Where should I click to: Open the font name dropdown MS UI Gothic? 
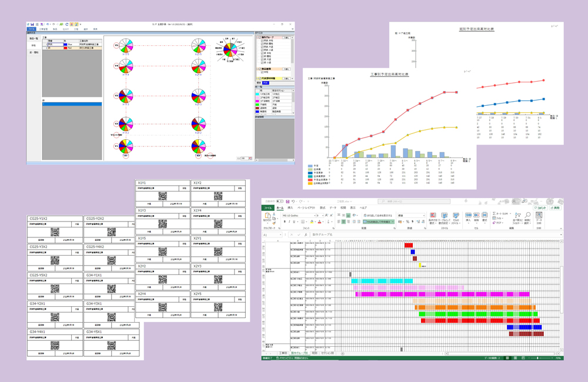[315, 216]
